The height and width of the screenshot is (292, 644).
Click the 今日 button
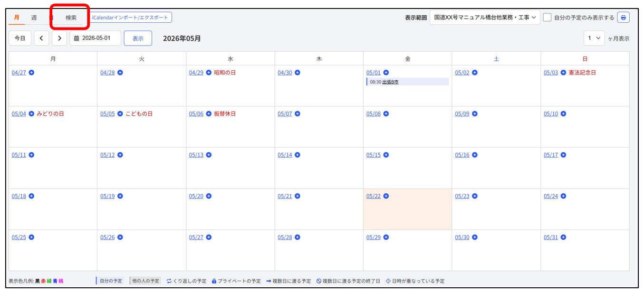tap(20, 38)
